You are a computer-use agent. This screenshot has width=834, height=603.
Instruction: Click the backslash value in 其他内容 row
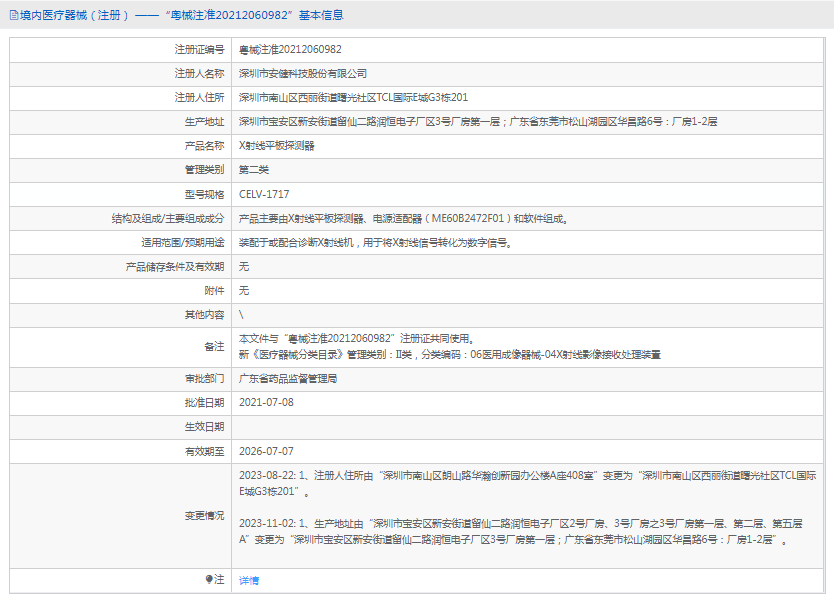click(241, 315)
